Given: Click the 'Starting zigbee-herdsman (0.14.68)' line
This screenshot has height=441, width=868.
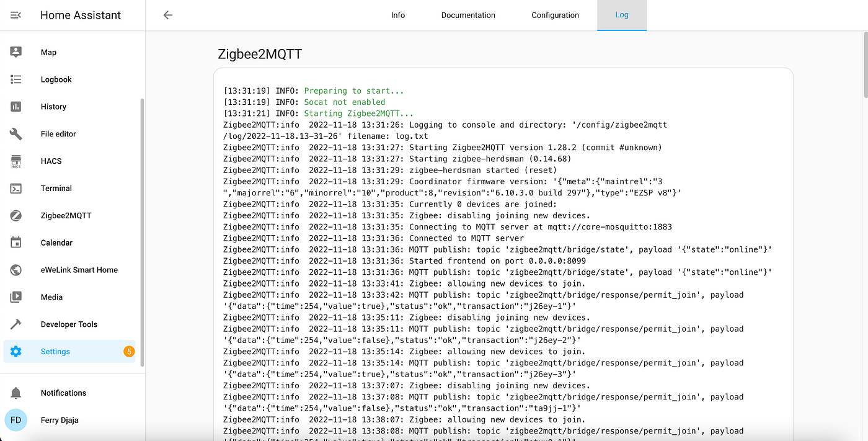Looking at the screenshot, I should tap(397, 159).
